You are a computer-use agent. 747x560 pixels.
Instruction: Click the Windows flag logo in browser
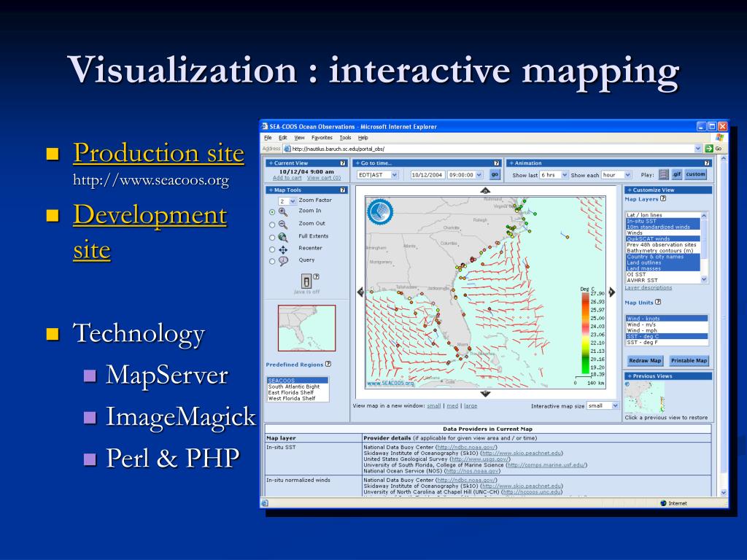[719, 138]
